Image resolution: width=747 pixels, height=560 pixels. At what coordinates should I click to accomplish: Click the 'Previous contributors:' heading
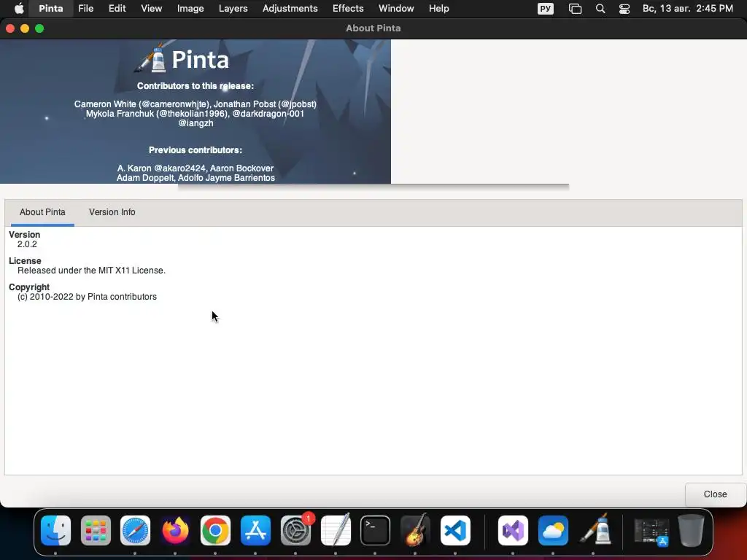[196, 150]
